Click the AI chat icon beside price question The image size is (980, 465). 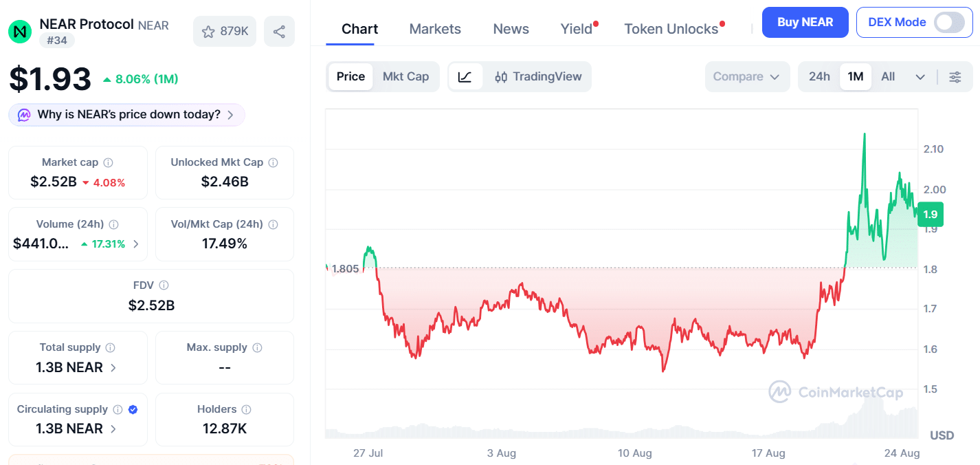(24, 115)
